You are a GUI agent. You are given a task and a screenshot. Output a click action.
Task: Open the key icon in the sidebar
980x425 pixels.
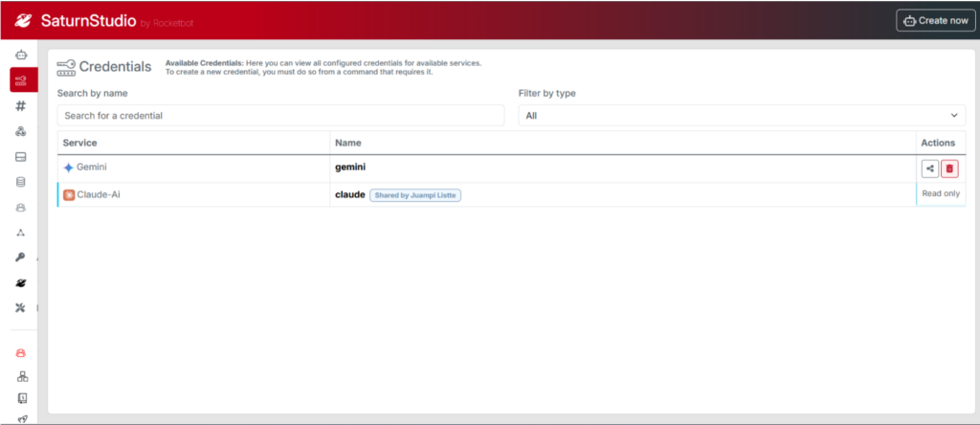(x=21, y=257)
